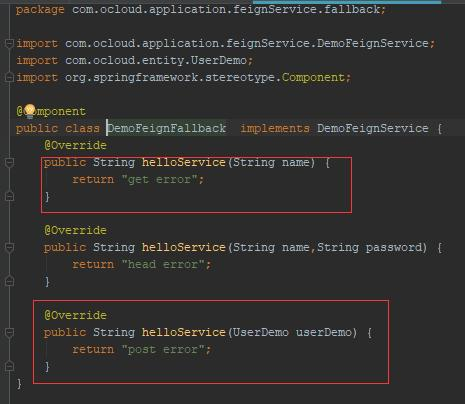The height and width of the screenshot is (404, 465).
Task: Click the "post error" string literal
Action: (163, 349)
